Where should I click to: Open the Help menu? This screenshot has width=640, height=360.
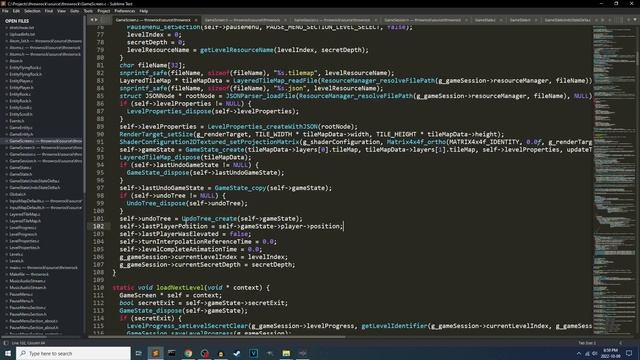(144, 11)
